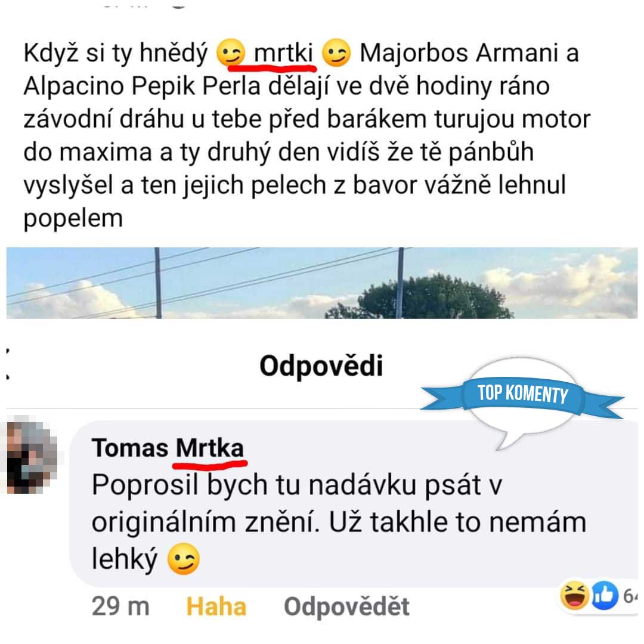Click the 29 m comment timestamp
Screen dimensions: 644x644
(120, 606)
